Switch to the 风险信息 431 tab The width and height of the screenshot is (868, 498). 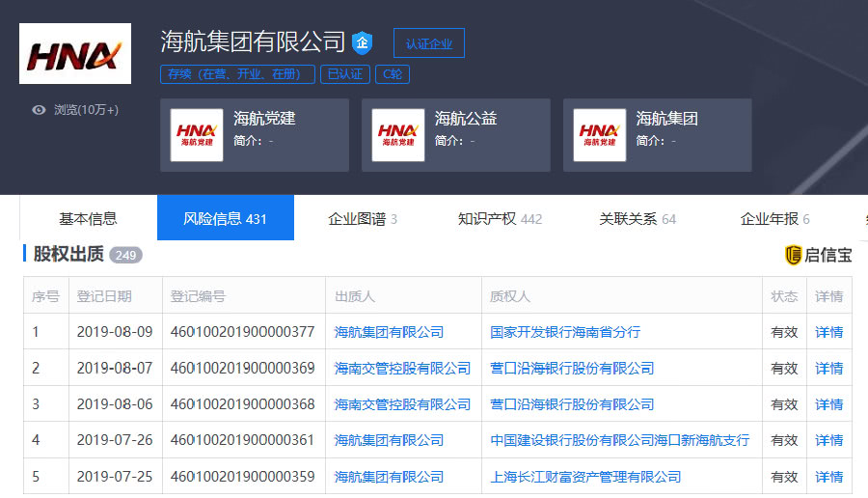(x=226, y=218)
